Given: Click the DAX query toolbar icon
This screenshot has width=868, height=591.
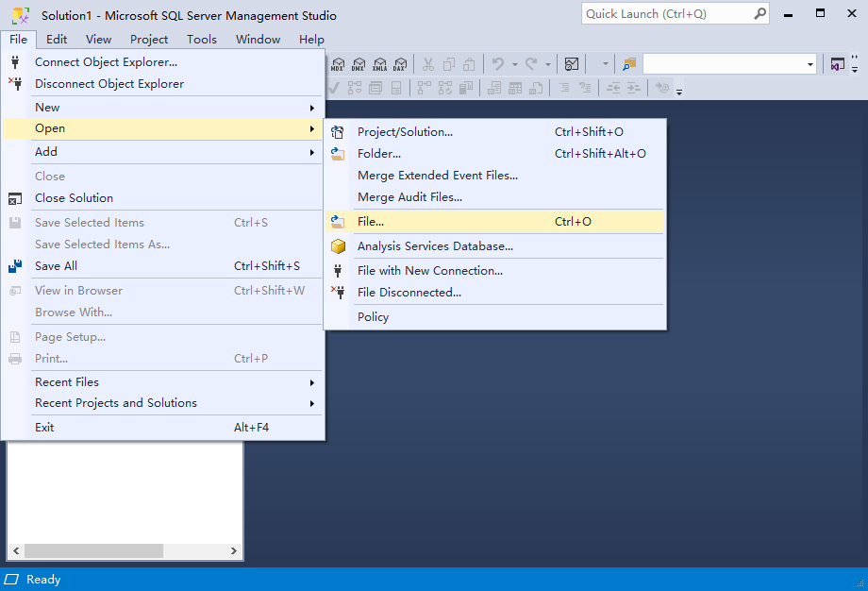Looking at the screenshot, I should pyautogui.click(x=400, y=64).
